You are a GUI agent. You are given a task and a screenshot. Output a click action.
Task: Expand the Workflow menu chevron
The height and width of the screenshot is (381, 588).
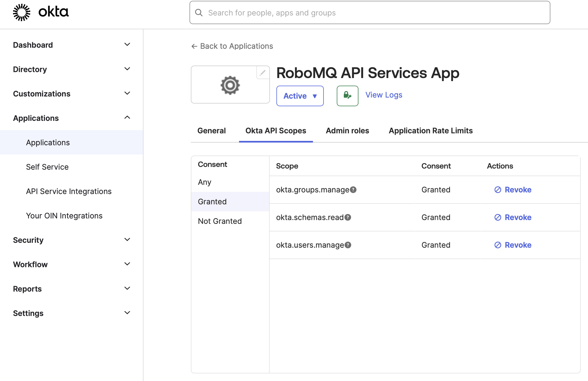[x=127, y=264]
